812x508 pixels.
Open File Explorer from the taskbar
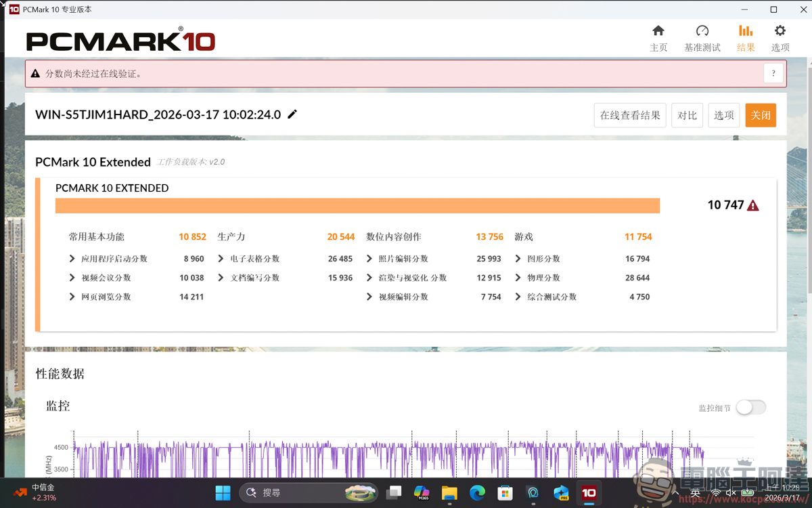[x=449, y=492]
